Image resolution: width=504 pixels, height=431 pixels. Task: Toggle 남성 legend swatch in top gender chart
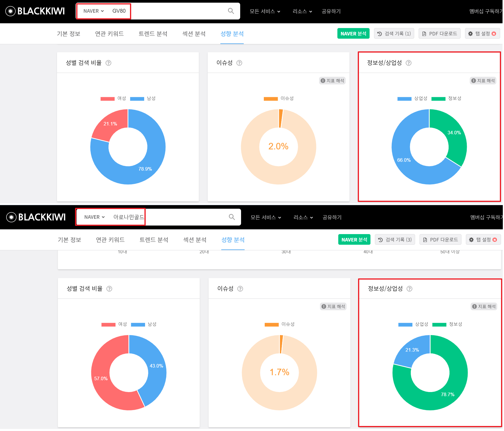point(137,99)
